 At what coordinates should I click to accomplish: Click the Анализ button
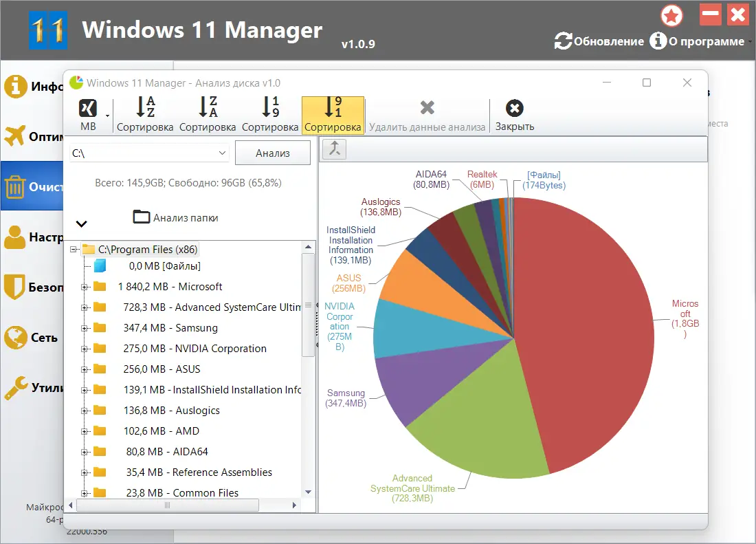click(x=272, y=153)
